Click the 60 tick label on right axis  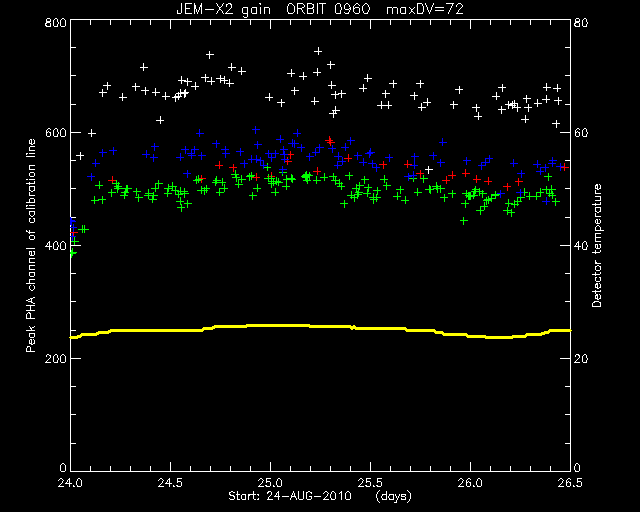tap(581, 133)
